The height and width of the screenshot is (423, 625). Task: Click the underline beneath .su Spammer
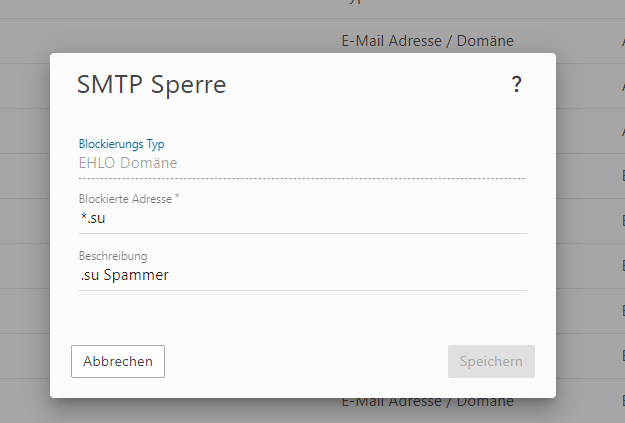tap(300, 291)
